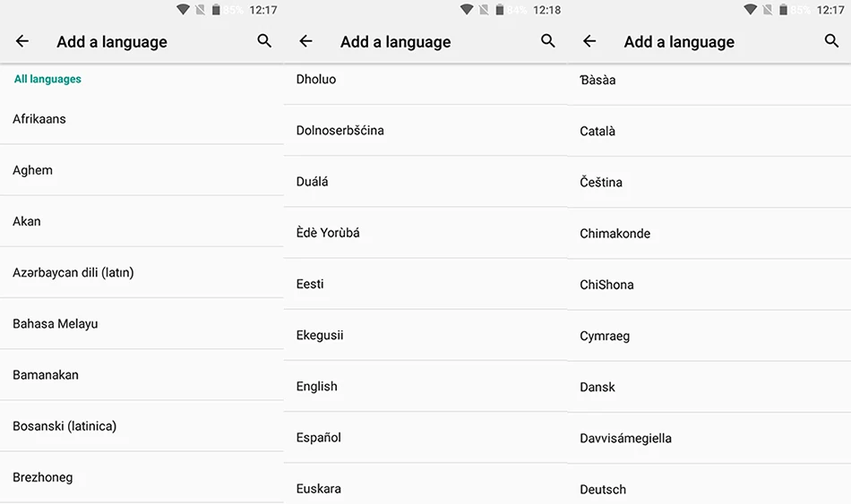This screenshot has width=851, height=504.
Task: Go back from the screen listing Bàsàa
Action: 589,41
